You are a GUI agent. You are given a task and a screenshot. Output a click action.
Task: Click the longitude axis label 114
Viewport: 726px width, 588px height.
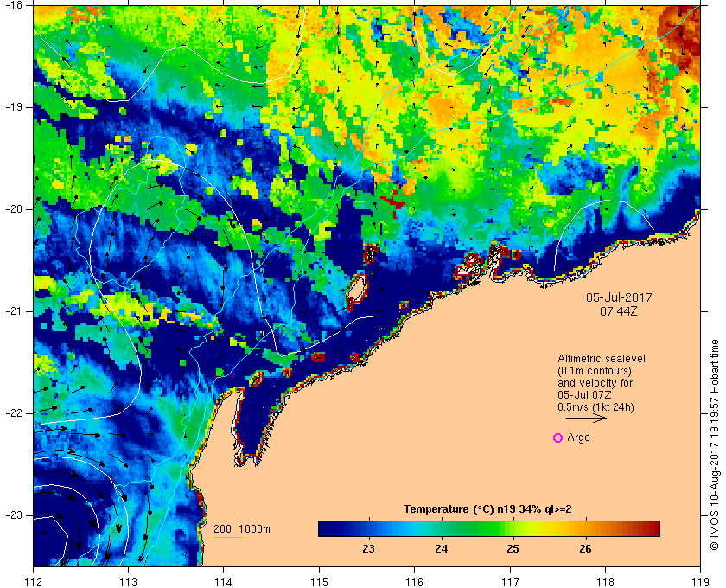[x=224, y=581]
